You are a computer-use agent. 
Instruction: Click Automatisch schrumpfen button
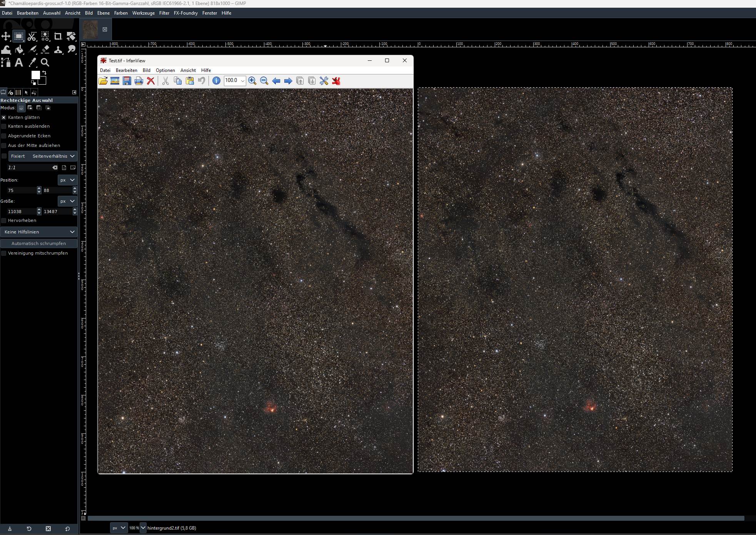pyautogui.click(x=39, y=243)
